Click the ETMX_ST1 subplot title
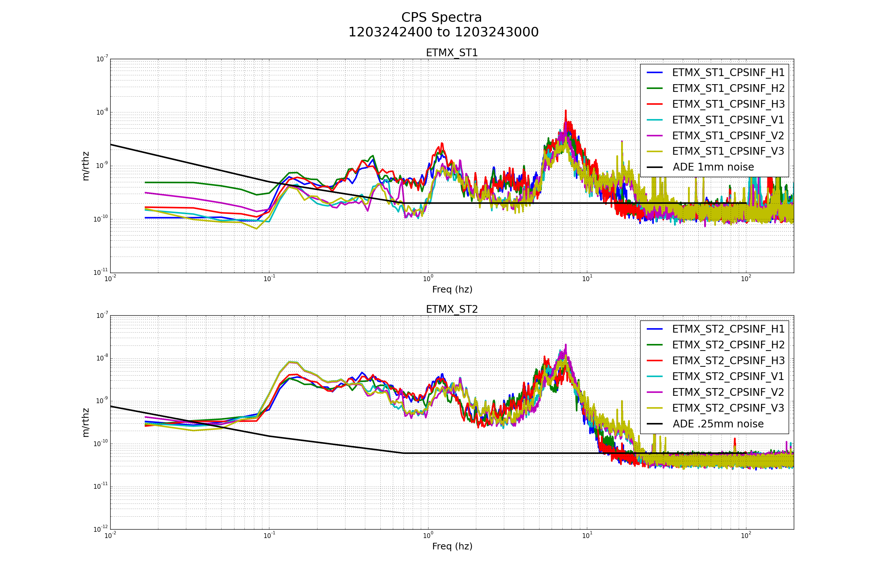This screenshot has width=882, height=588. coord(452,53)
